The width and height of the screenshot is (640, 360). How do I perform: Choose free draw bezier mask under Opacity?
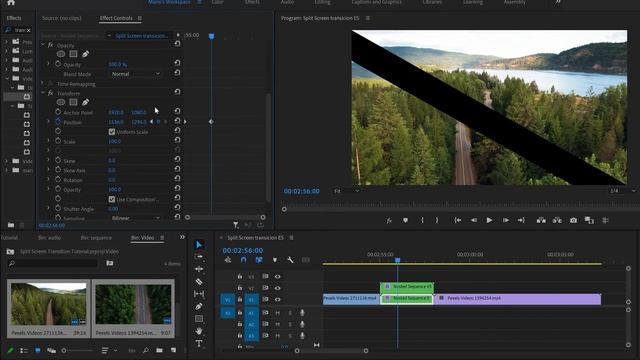[x=85, y=54]
